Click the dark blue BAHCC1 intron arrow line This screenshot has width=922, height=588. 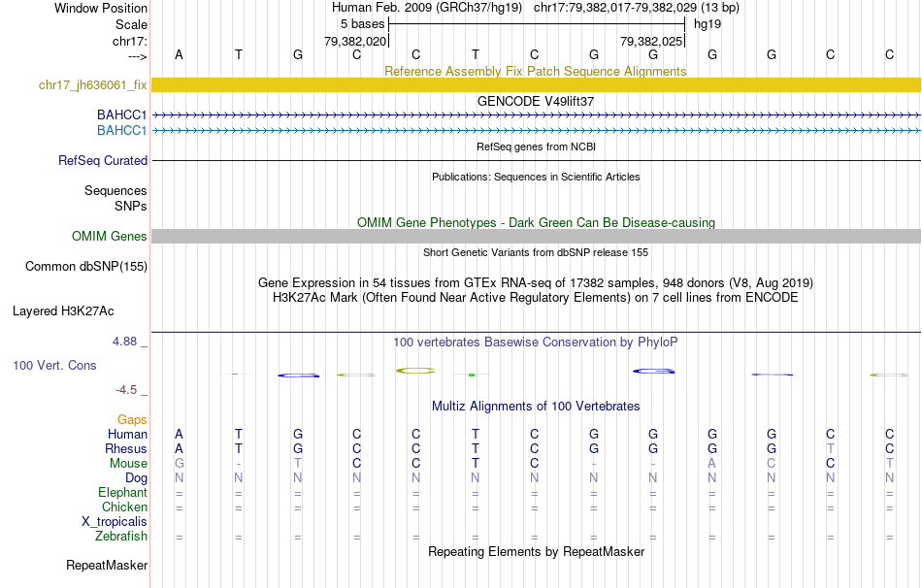click(537, 115)
